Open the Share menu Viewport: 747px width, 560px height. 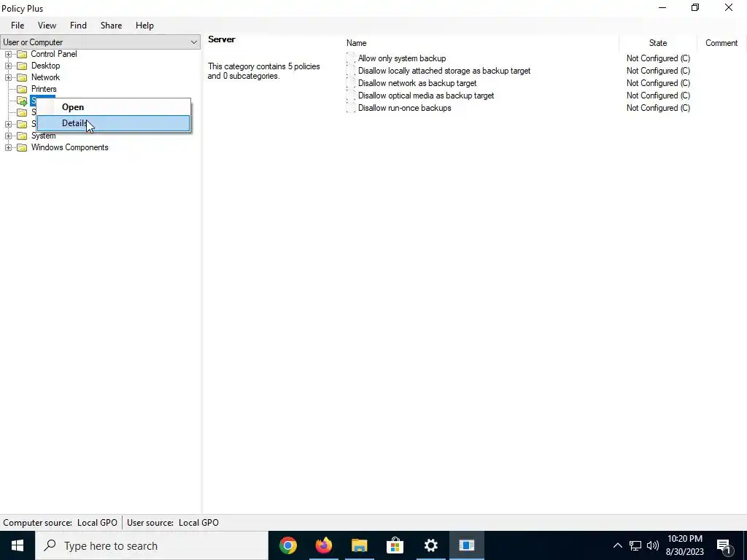click(111, 26)
